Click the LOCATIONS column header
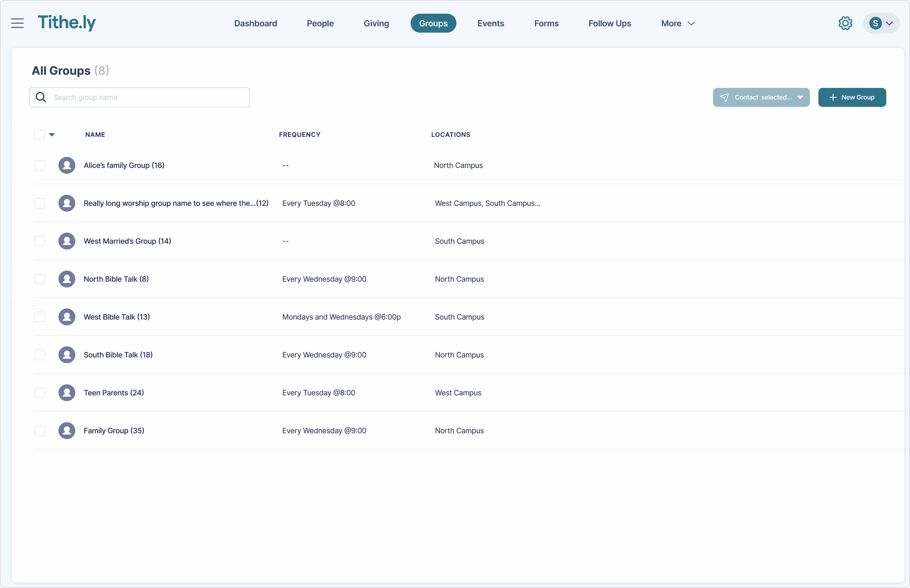910x588 pixels. (x=451, y=135)
